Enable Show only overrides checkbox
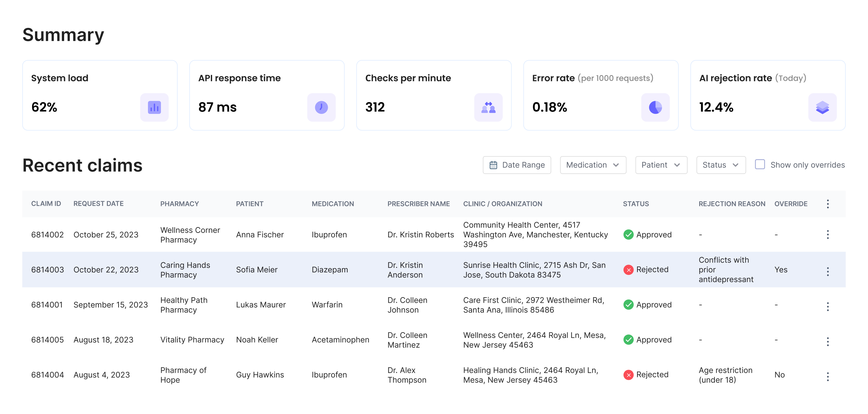The image size is (868, 414). point(760,165)
